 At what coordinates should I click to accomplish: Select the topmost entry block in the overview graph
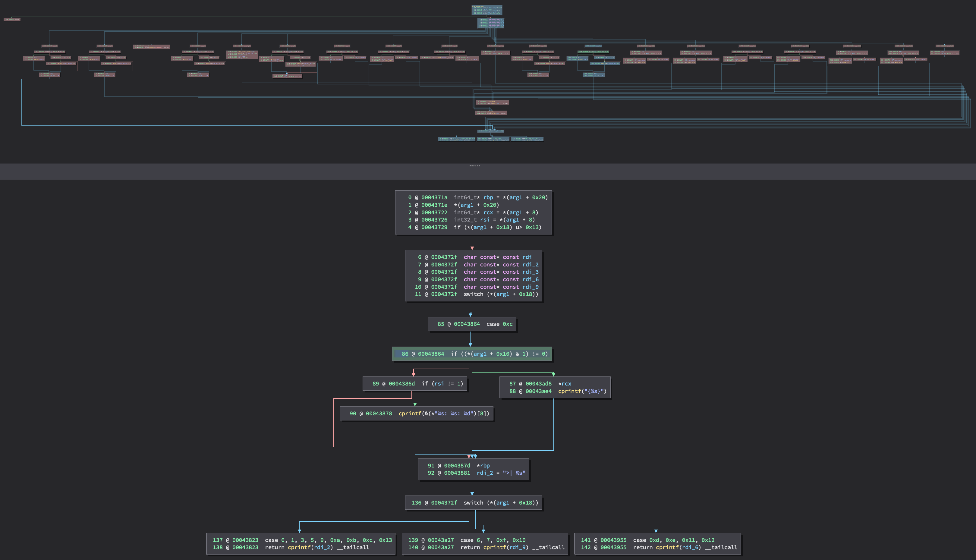coord(487,10)
